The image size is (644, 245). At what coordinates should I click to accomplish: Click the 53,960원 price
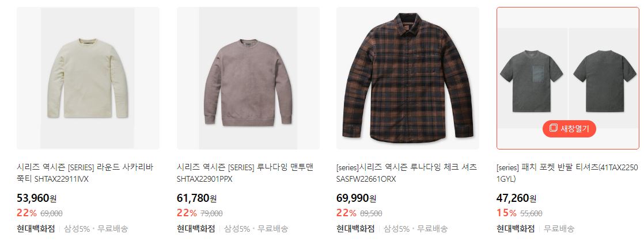tap(36, 198)
